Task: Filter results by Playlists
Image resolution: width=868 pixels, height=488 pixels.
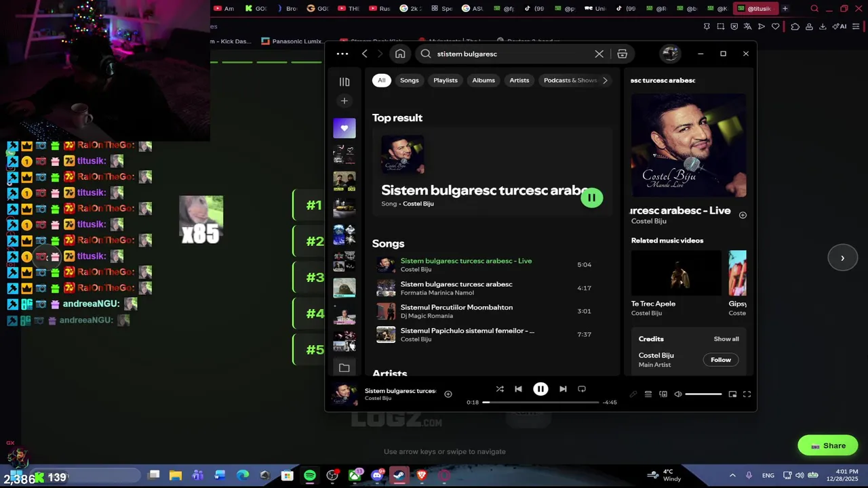Action: [446, 80]
